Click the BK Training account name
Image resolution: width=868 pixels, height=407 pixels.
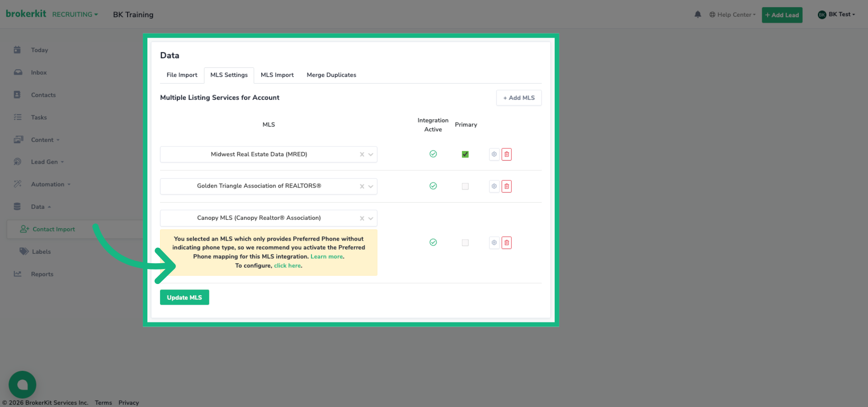(x=133, y=14)
